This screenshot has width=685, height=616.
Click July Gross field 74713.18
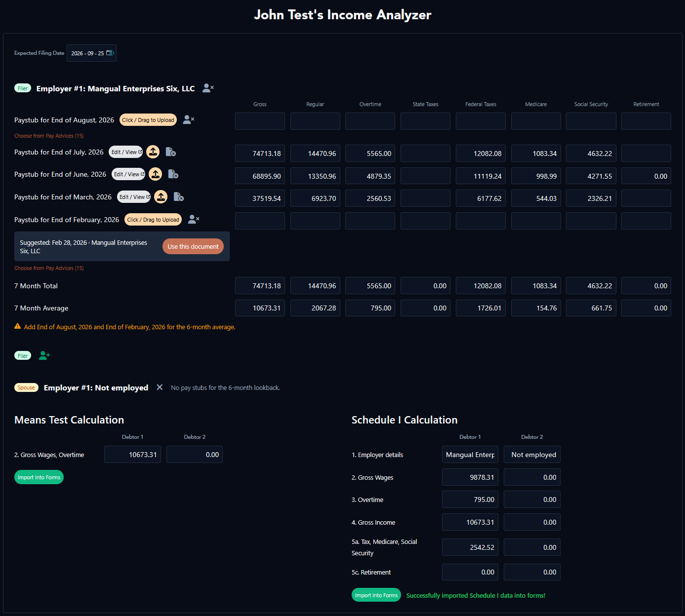tap(260, 154)
